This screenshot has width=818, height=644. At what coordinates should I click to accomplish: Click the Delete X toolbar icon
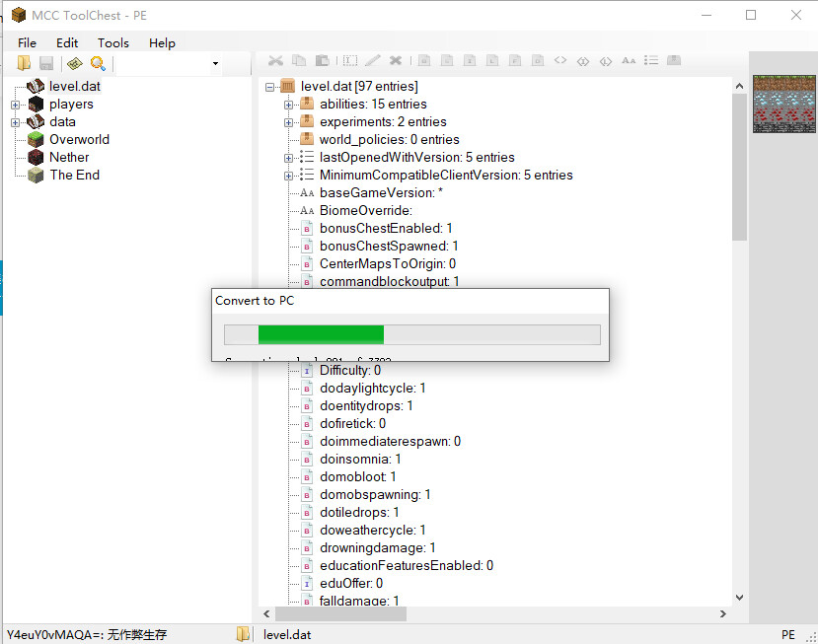[396, 60]
